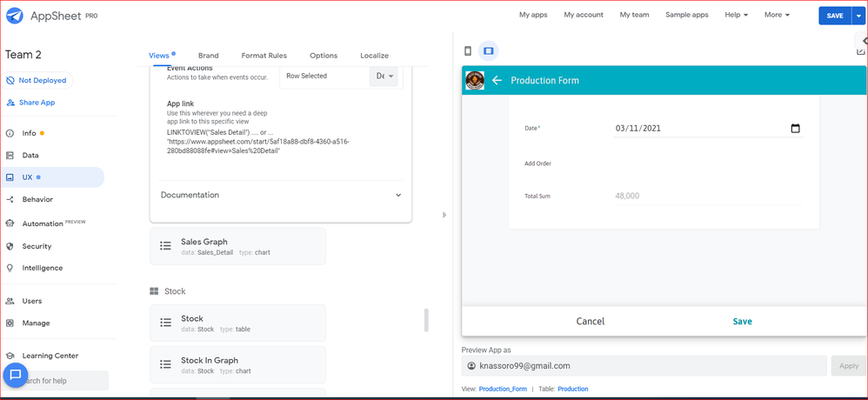Switch to the Format Rules tab
868x400 pixels.
tap(264, 56)
